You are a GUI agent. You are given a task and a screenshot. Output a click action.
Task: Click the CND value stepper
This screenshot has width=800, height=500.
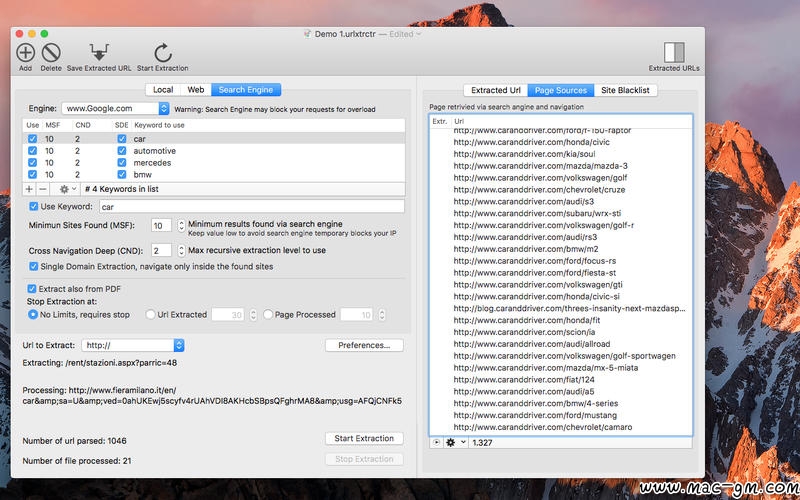click(181, 251)
